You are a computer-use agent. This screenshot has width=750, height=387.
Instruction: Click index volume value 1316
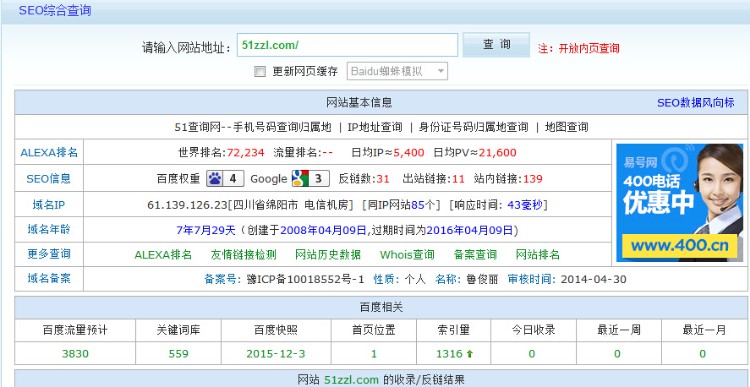pyautogui.click(x=450, y=354)
